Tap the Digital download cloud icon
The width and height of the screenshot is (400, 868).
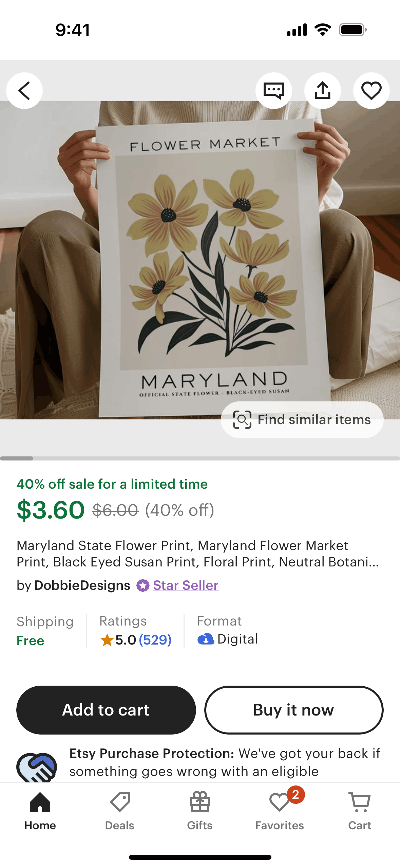pos(206,639)
